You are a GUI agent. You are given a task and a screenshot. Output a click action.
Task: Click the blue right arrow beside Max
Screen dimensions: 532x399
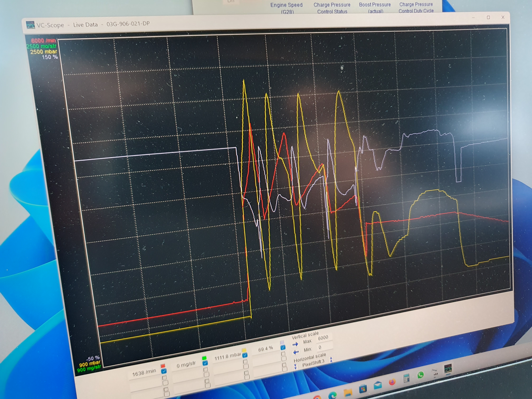pyautogui.click(x=295, y=344)
